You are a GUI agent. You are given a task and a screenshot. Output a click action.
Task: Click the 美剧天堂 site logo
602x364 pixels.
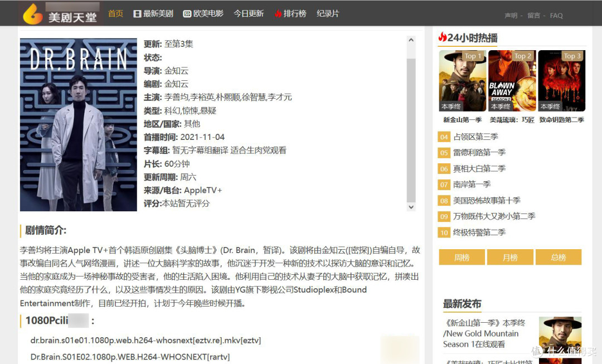60,13
